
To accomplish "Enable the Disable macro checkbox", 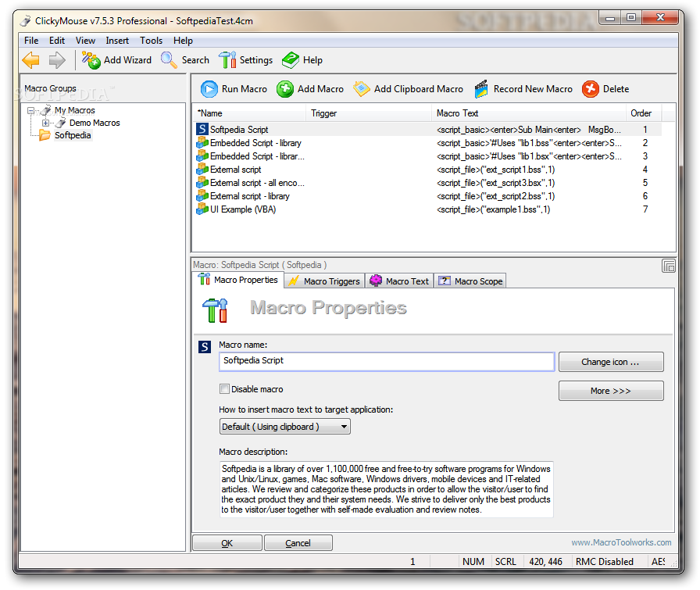I will [224, 388].
